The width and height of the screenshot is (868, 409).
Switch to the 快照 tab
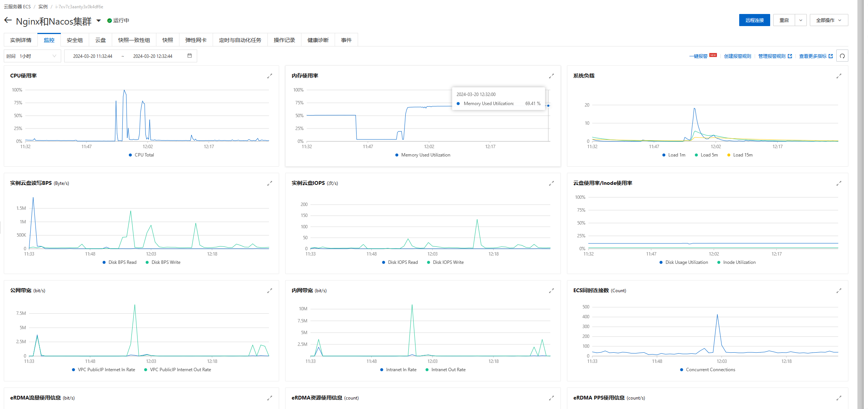pos(168,40)
